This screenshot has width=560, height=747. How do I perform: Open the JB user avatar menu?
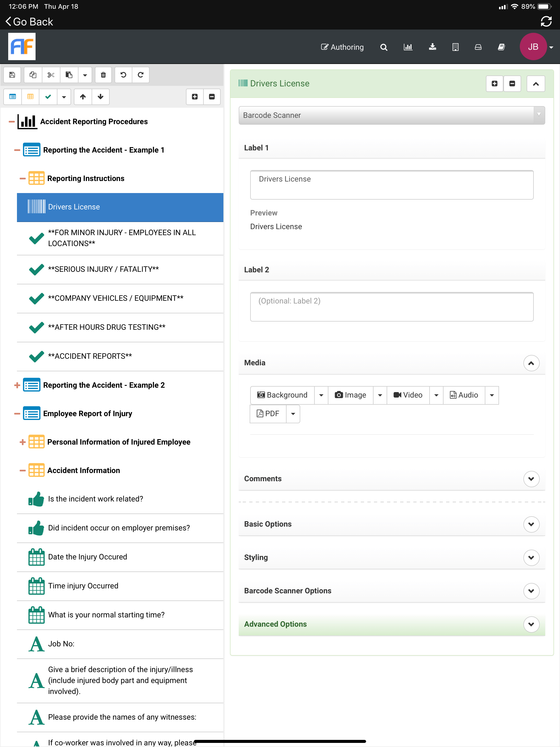536,47
